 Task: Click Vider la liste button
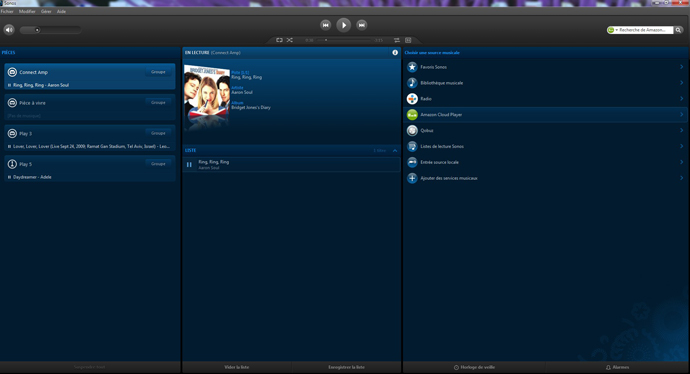237,367
